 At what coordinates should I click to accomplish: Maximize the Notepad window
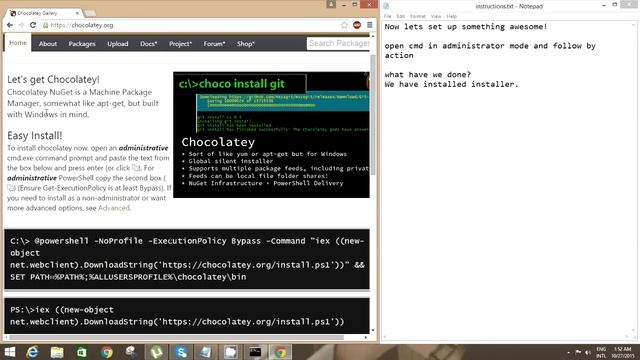(615, 4)
